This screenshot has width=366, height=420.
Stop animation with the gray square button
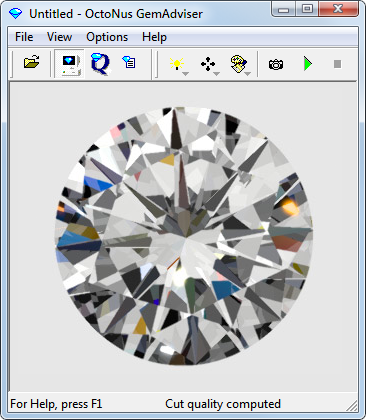pos(337,64)
